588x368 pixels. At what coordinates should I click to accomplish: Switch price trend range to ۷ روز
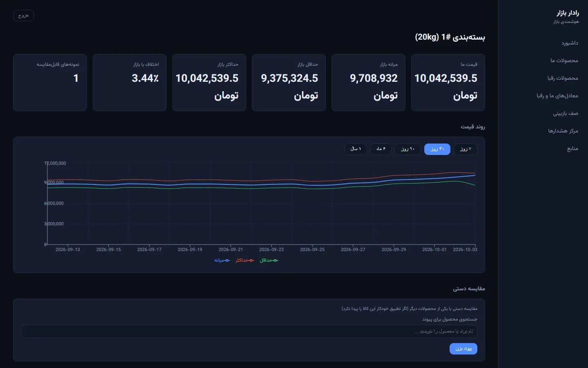[x=465, y=149]
